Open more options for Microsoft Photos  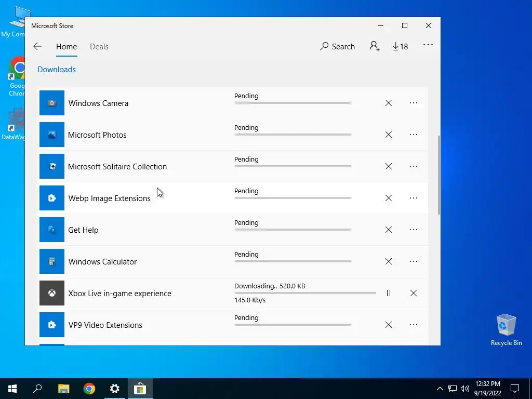(x=413, y=135)
